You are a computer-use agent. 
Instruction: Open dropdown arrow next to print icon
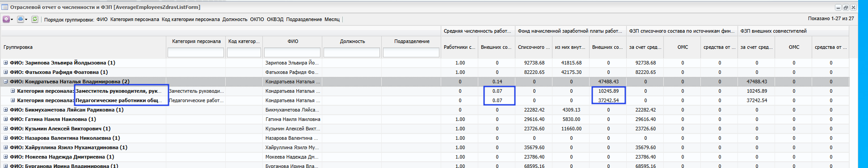click(26, 19)
